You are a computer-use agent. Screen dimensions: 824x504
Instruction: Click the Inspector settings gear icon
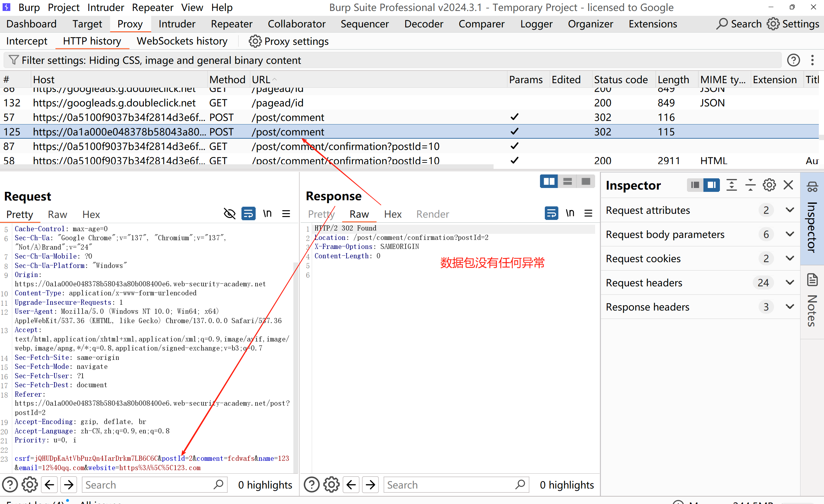(x=769, y=185)
